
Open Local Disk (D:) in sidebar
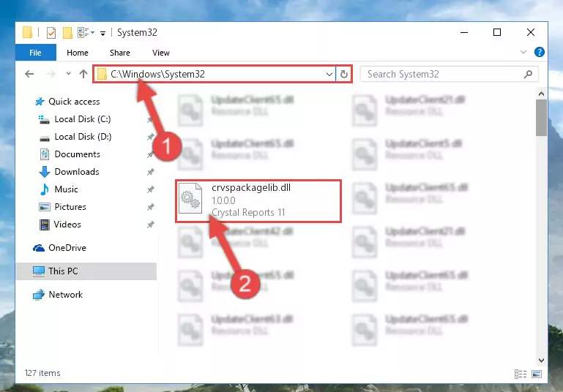(83, 137)
